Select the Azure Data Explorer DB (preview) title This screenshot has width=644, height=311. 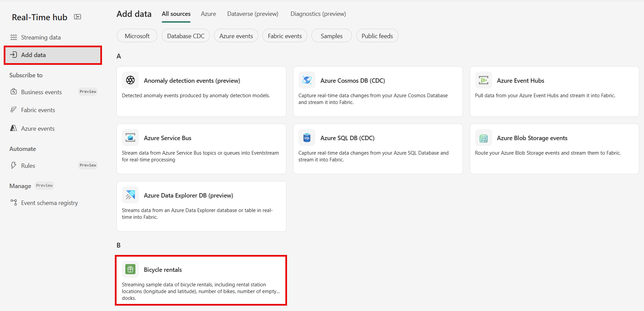[x=188, y=196]
